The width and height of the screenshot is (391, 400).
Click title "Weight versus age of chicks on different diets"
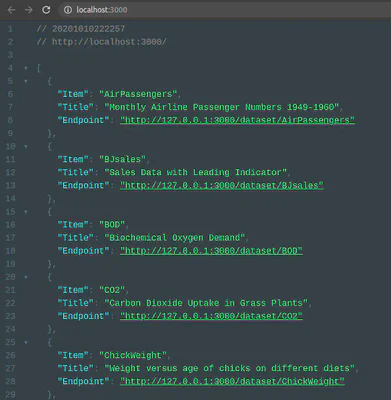click(230, 368)
